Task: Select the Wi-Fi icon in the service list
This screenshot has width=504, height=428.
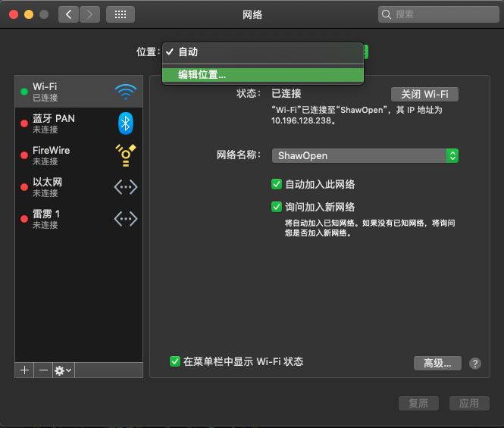Action: pyautogui.click(x=126, y=92)
